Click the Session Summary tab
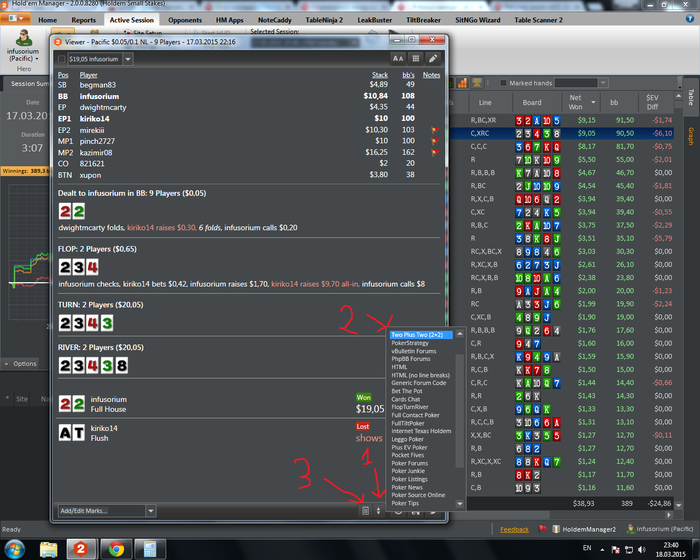700x560 pixels. [28, 84]
